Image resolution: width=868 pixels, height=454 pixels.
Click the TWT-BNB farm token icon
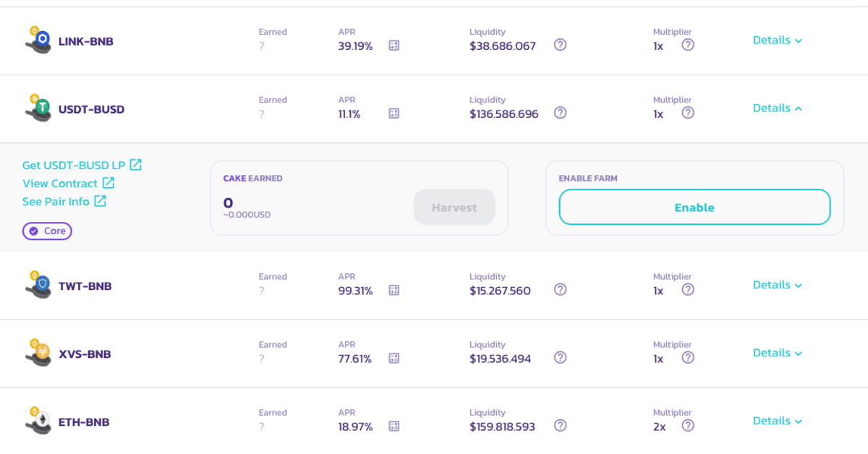38,285
